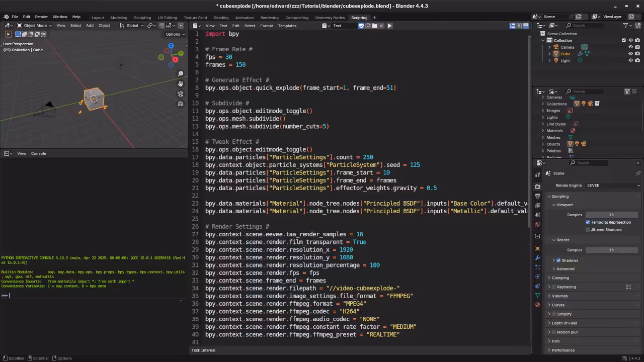Open the Console menu in Python console

(38, 153)
